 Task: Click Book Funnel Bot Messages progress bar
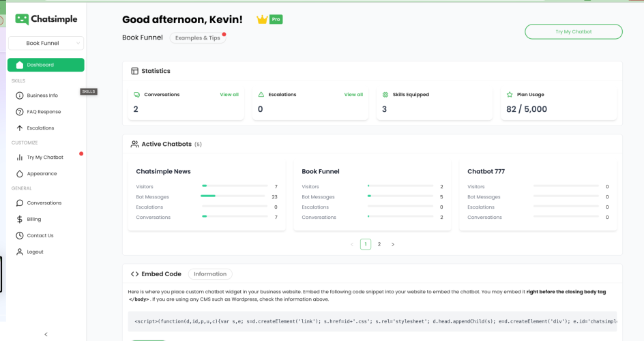pyautogui.click(x=400, y=196)
